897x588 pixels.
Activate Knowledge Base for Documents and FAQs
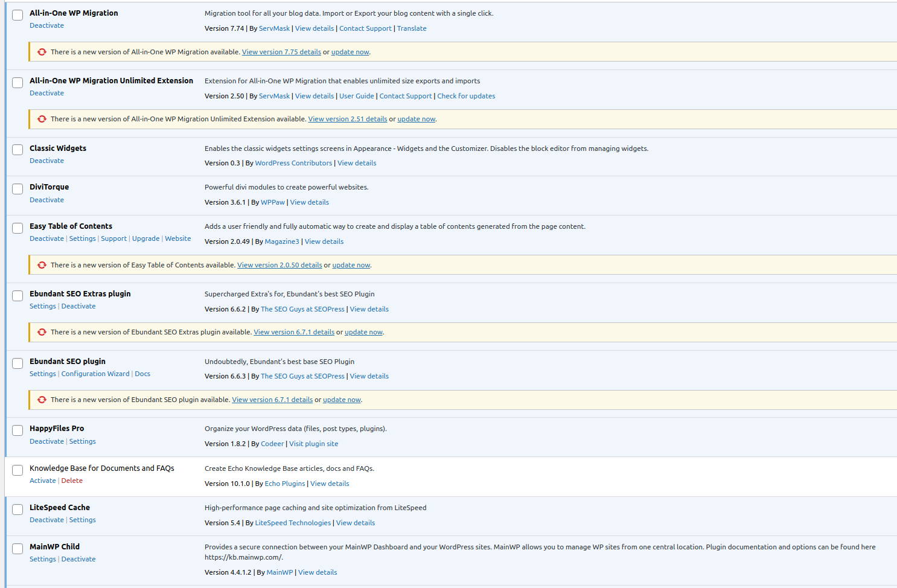pyautogui.click(x=42, y=481)
